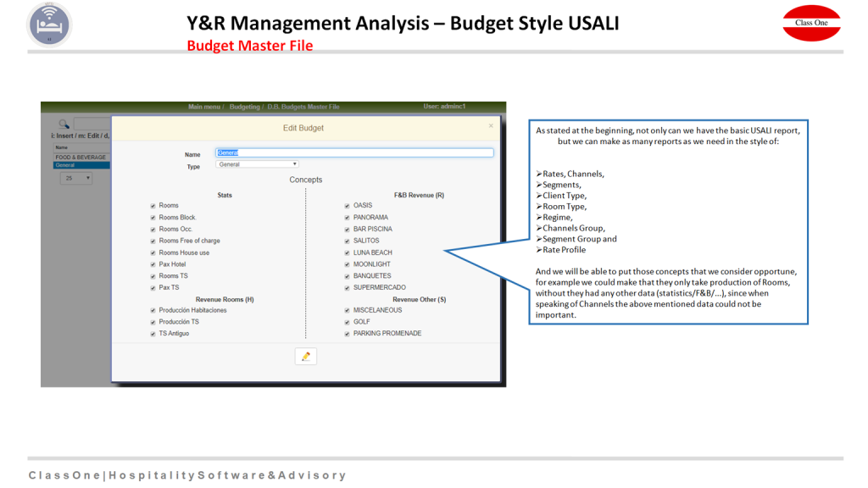868x488 pixels.
Task: Open D.B. Budgets Master File breadcrumb
Action: pos(303,107)
